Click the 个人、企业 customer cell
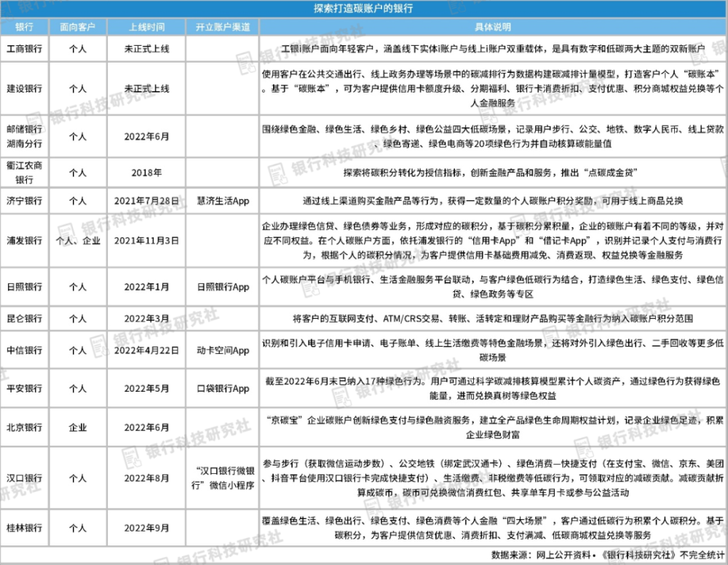The image size is (728, 565). [78, 240]
